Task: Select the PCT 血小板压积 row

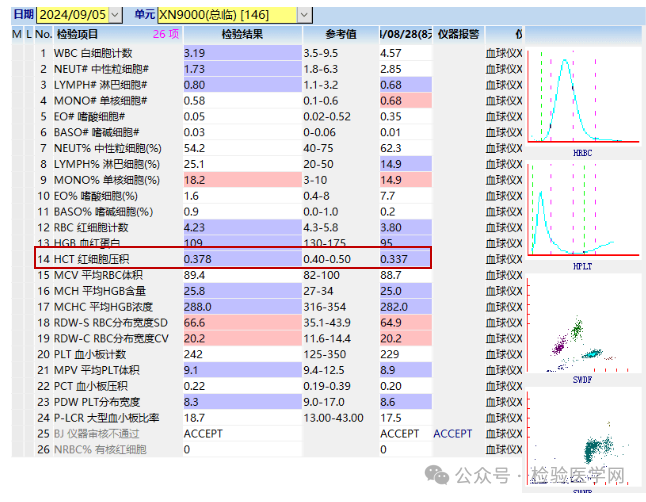Action: click(x=268, y=386)
